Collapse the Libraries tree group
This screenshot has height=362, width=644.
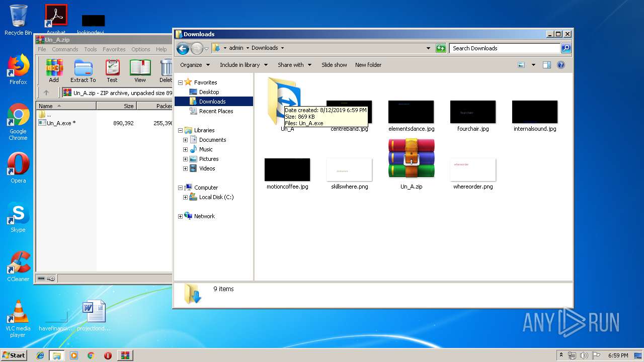(x=180, y=130)
